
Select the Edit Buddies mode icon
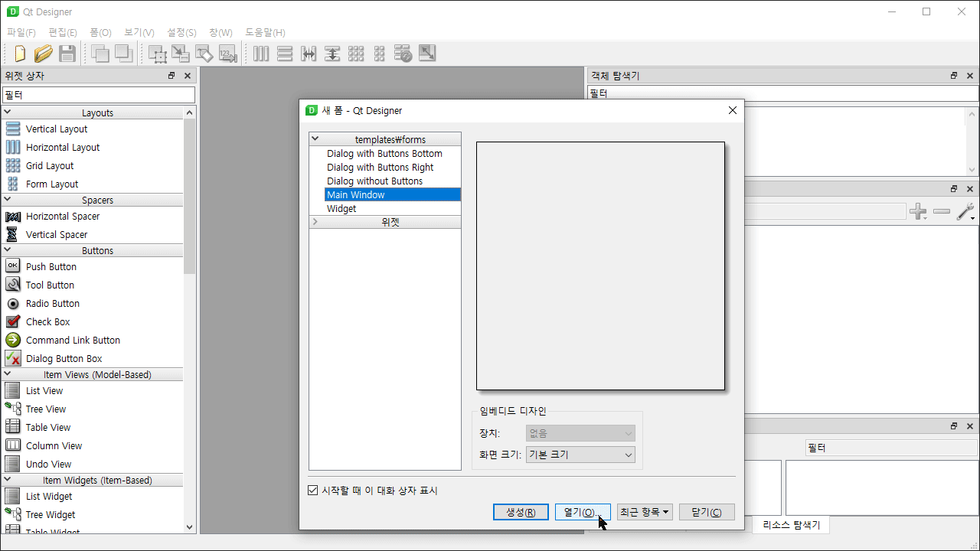(x=204, y=54)
